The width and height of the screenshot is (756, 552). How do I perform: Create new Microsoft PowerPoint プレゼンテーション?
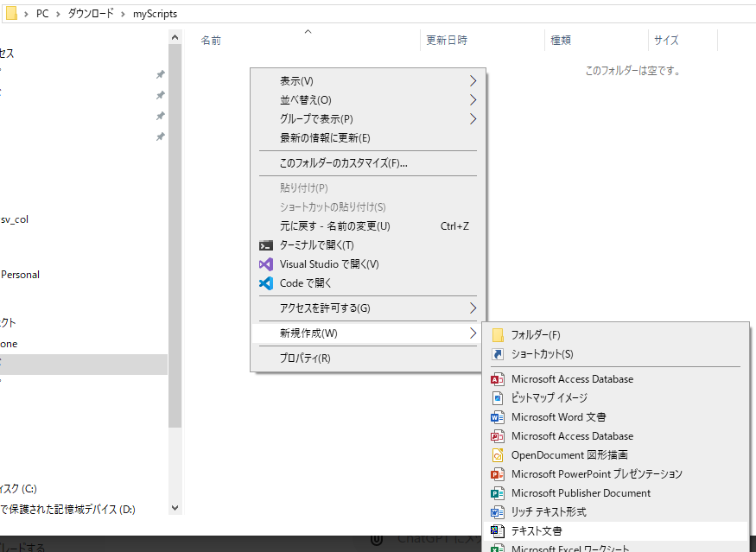[x=616, y=474]
